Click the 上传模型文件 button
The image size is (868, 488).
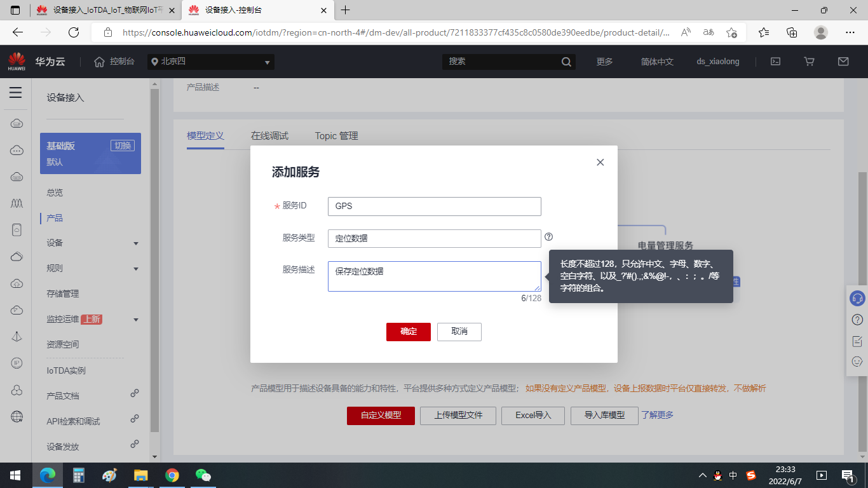pyautogui.click(x=458, y=416)
